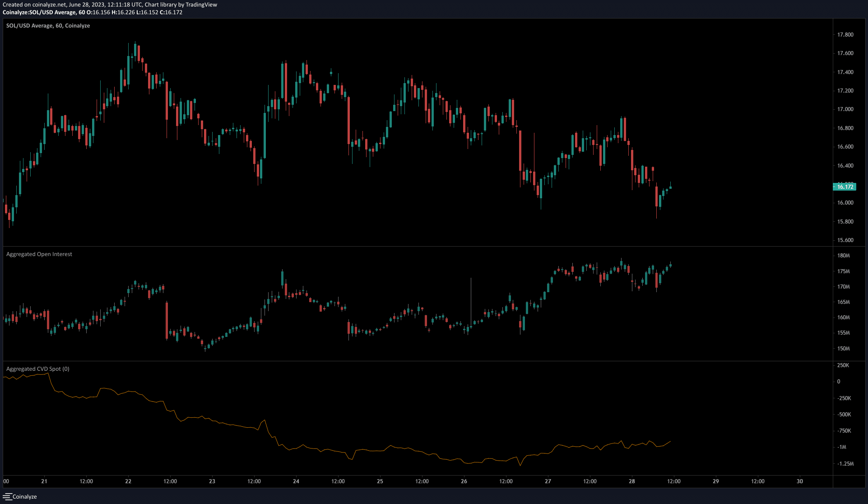Select the 'Created on coinalyze.net' caption text
Screen dimensions: 868x504
coord(110,5)
